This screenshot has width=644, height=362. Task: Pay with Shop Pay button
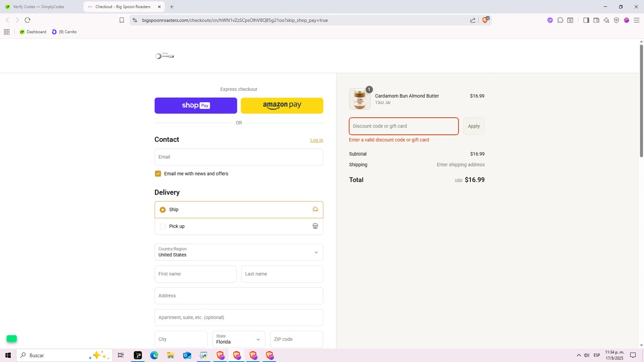[196, 106]
